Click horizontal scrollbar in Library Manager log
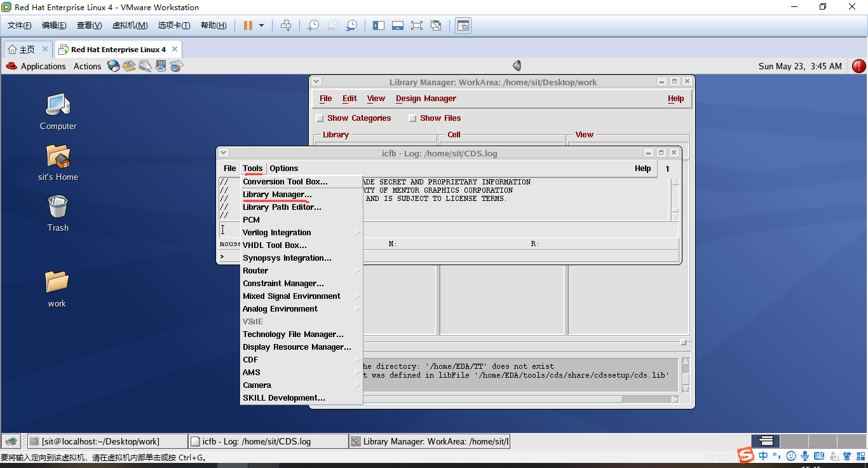 click(521, 399)
